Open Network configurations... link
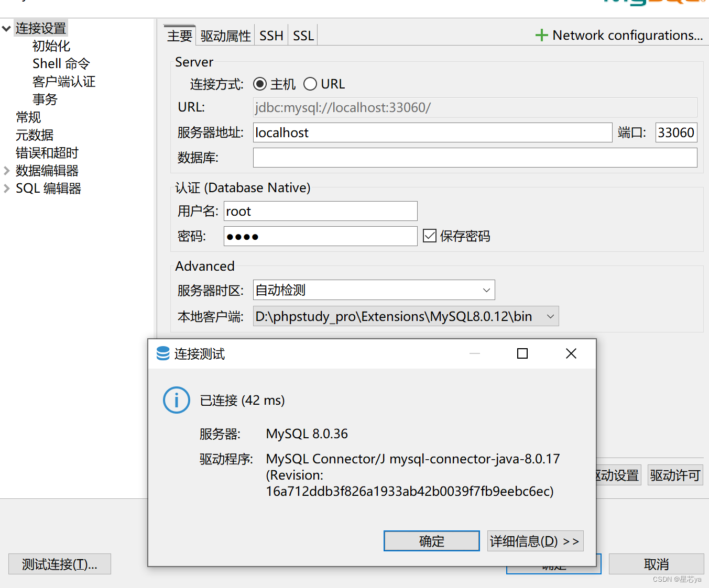This screenshot has height=588, width=709. 628,35
